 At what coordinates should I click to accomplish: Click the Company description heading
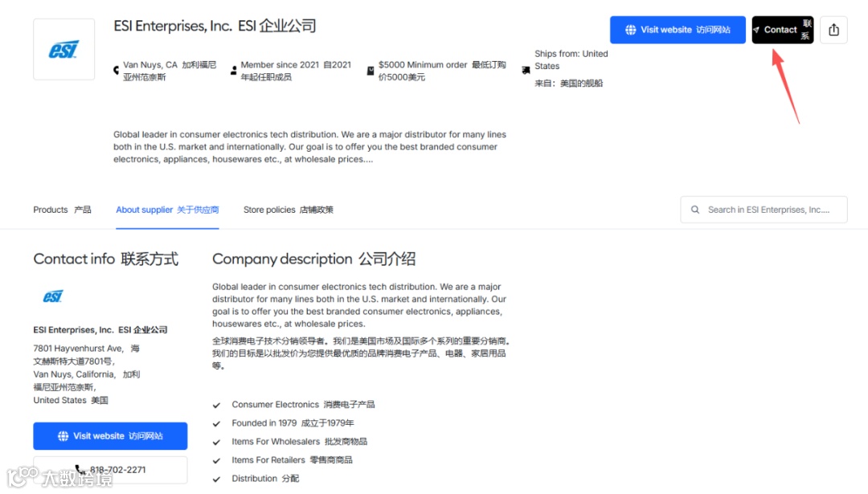[314, 259]
